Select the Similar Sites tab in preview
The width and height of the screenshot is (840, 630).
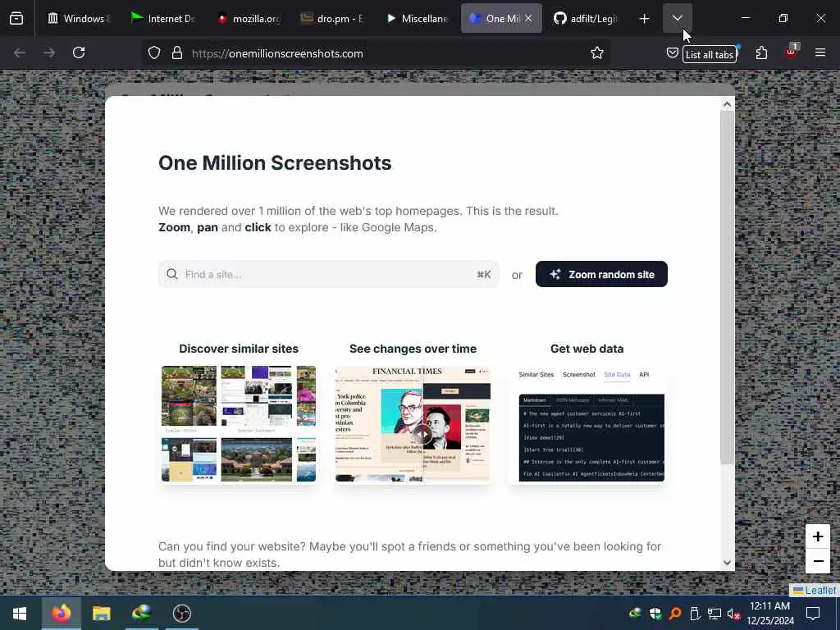[x=536, y=374]
